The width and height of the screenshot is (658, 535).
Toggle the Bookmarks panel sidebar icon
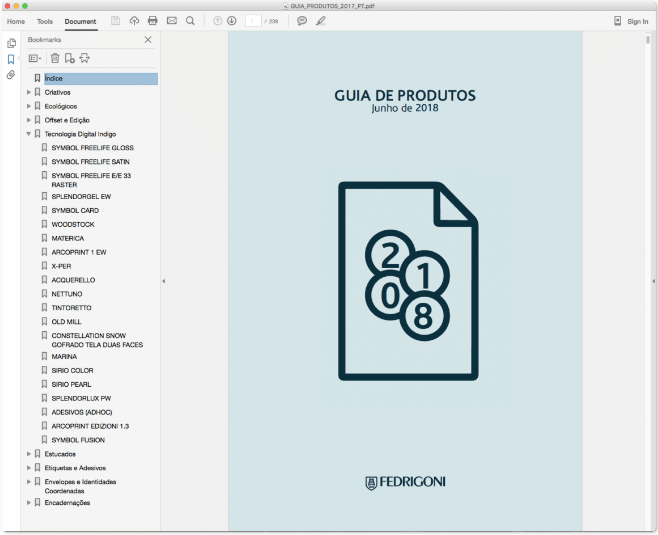(11, 59)
